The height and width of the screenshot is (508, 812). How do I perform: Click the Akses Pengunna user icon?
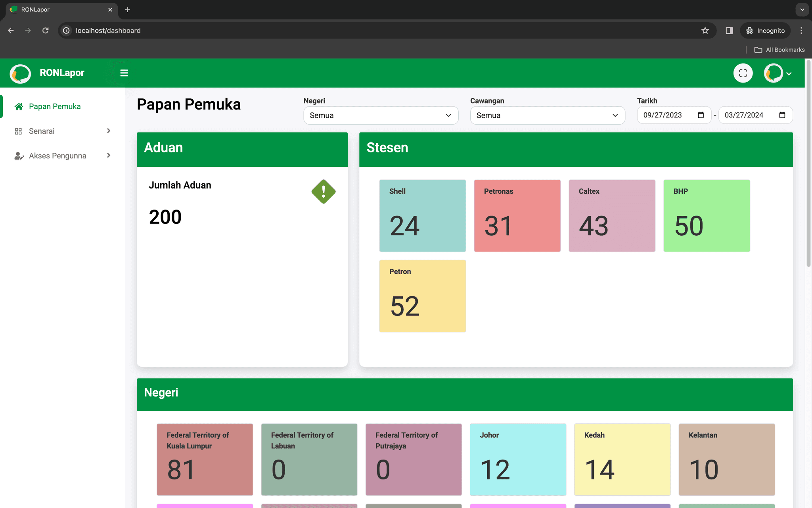point(19,156)
